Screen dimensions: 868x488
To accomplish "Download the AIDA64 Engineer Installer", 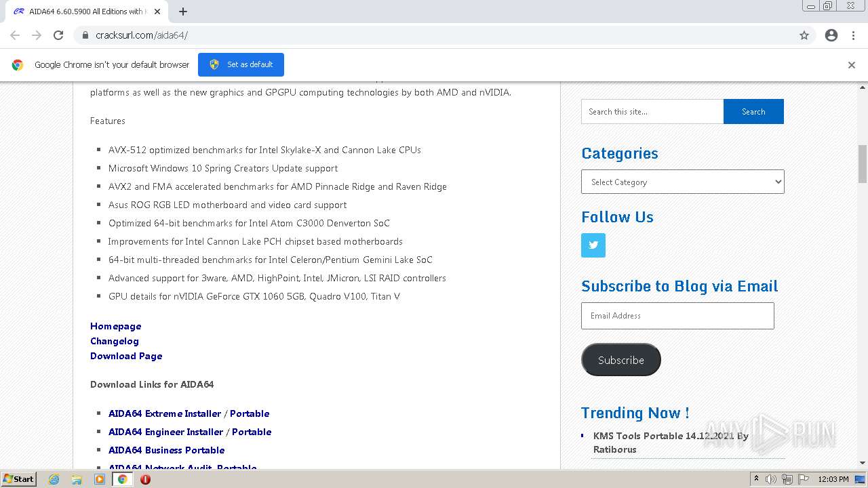I will [x=165, y=432].
